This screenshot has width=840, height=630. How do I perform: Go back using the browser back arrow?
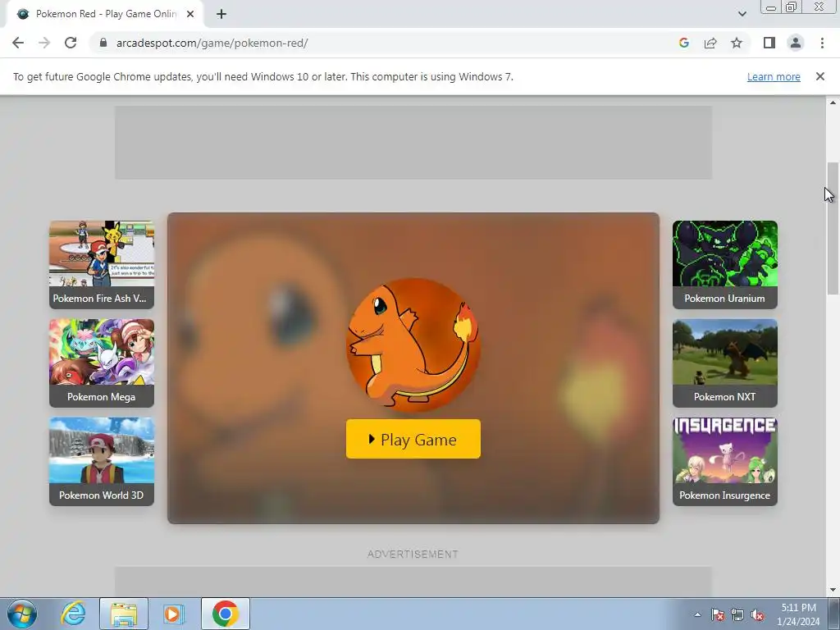18,43
